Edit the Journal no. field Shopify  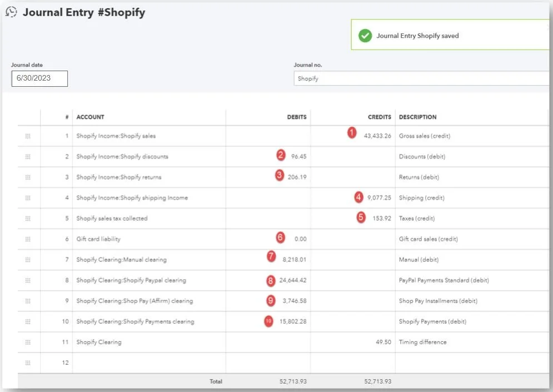pyautogui.click(x=421, y=78)
